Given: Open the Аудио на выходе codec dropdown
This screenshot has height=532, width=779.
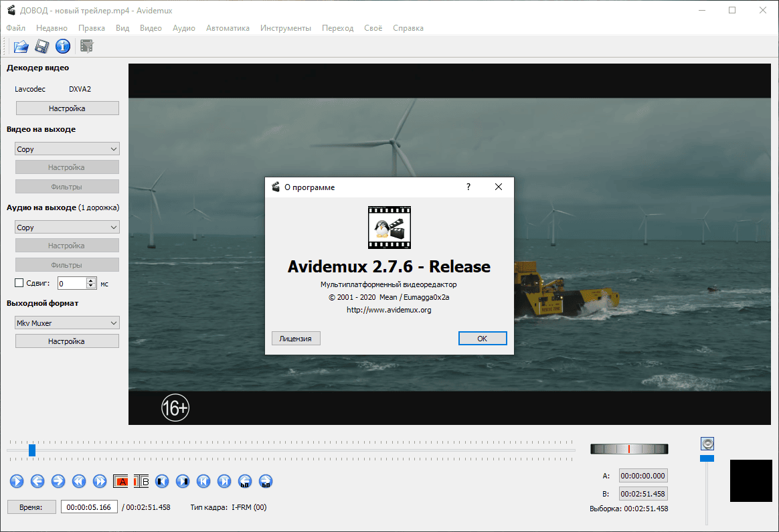Looking at the screenshot, I should tap(67, 228).
